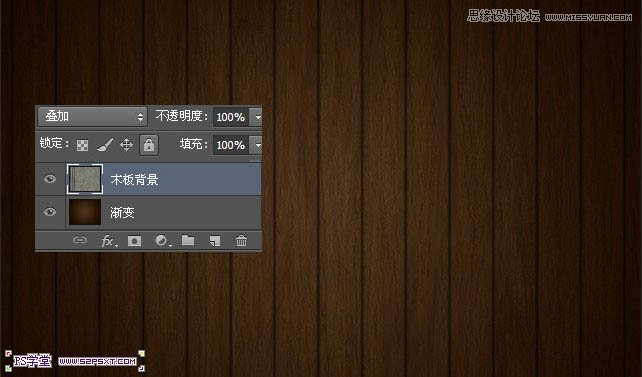Toggle lock position move icon
The width and height of the screenshot is (642, 377).
click(126, 144)
